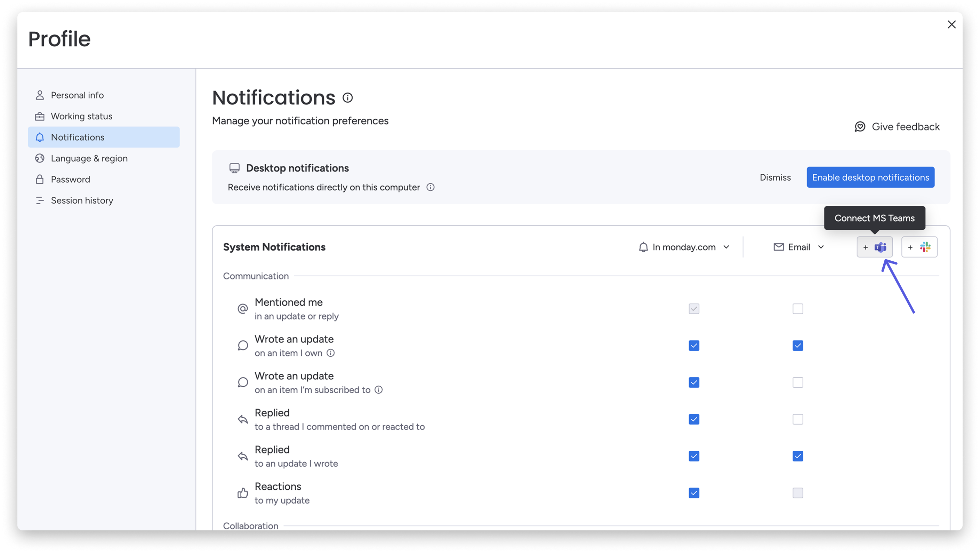The image size is (980, 553).
Task: Uncheck 'Wrote an update on an item I own'
Action: 693,346
